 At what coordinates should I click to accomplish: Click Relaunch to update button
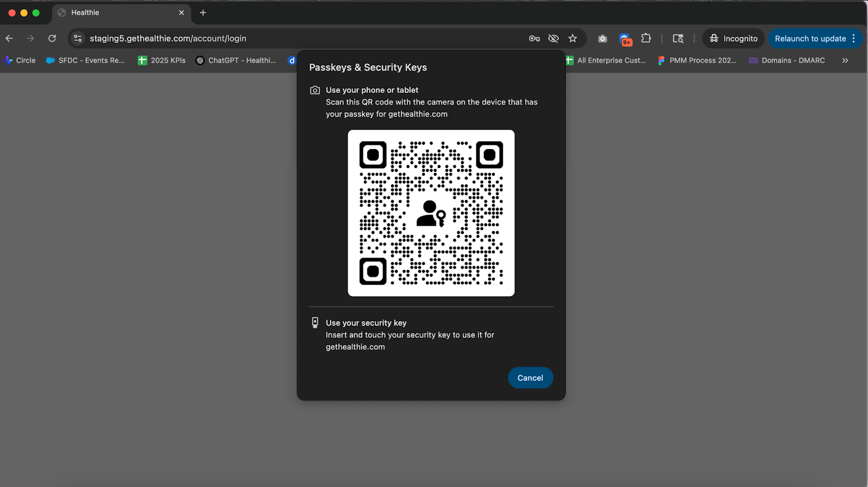pyautogui.click(x=810, y=39)
